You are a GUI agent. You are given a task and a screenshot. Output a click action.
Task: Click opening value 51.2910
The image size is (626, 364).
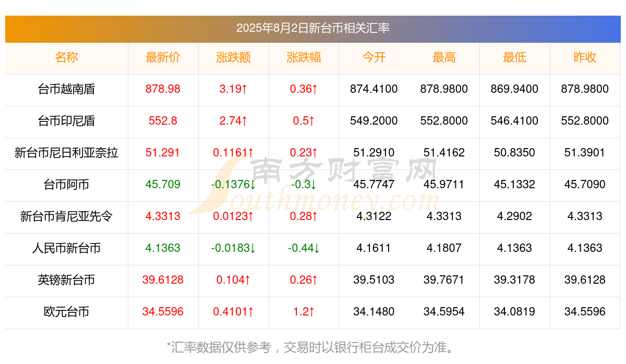pyautogui.click(x=374, y=153)
